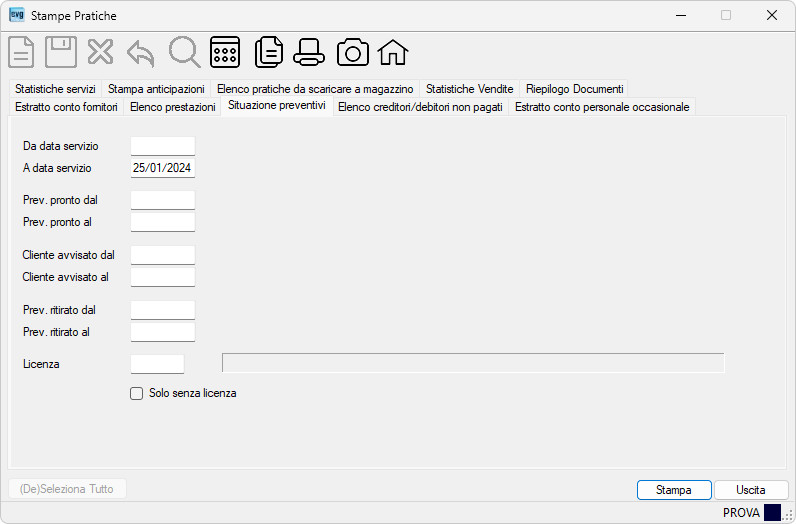This screenshot has width=796, height=524.
Task: Focus the Da data servizio field
Action: pyautogui.click(x=163, y=146)
